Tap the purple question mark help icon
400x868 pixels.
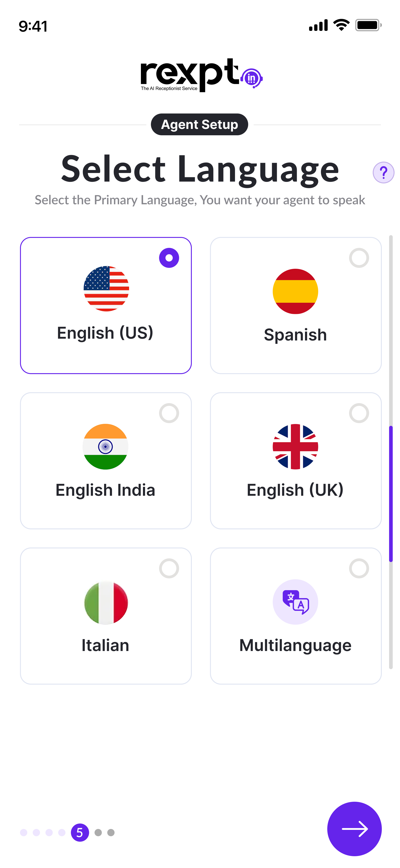click(383, 173)
